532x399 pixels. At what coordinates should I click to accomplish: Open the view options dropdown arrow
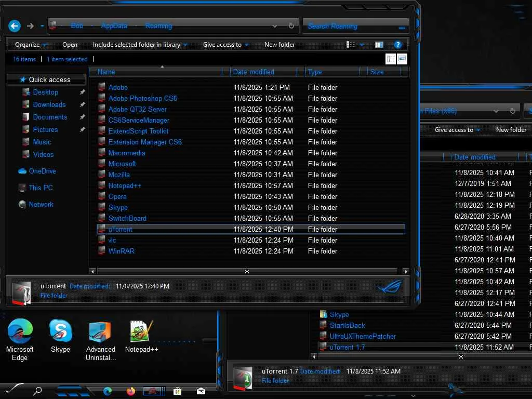pos(362,45)
